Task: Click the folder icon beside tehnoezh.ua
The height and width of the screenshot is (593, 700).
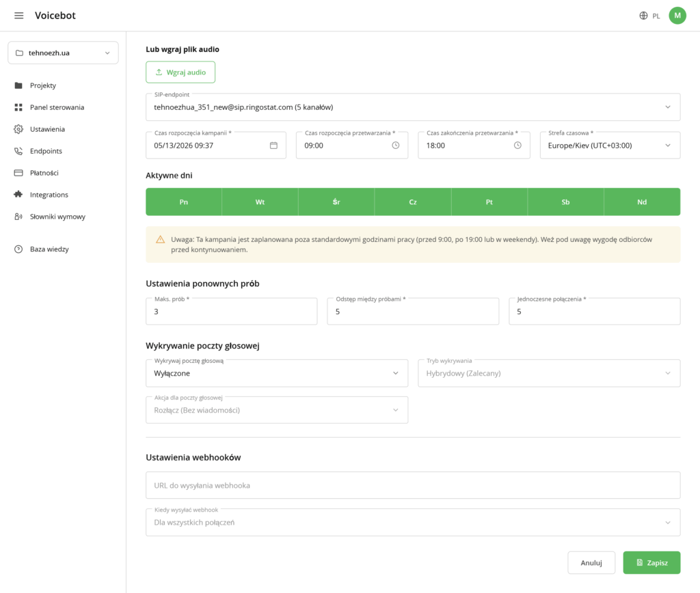Action: point(19,53)
